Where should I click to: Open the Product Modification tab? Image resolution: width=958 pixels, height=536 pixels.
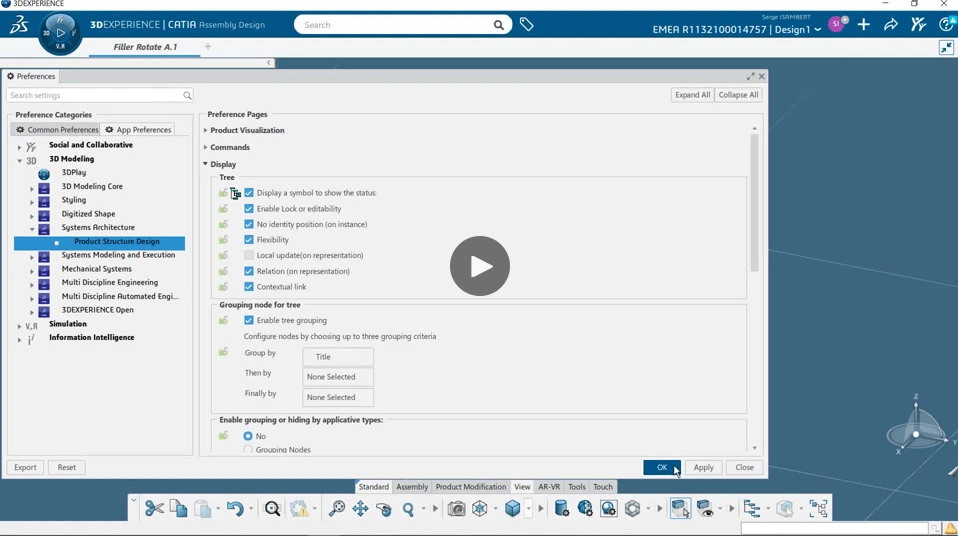470,487
